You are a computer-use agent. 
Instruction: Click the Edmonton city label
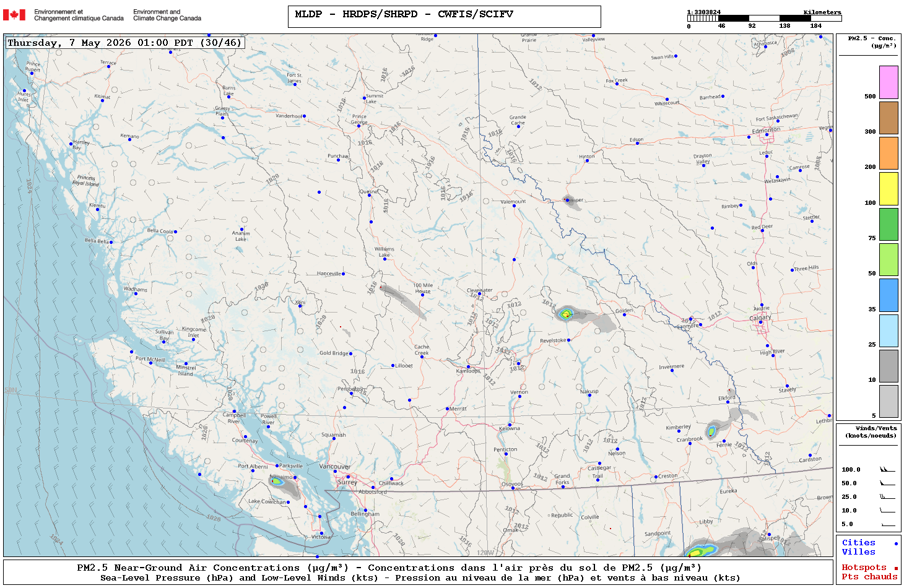pyautogui.click(x=766, y=130)
